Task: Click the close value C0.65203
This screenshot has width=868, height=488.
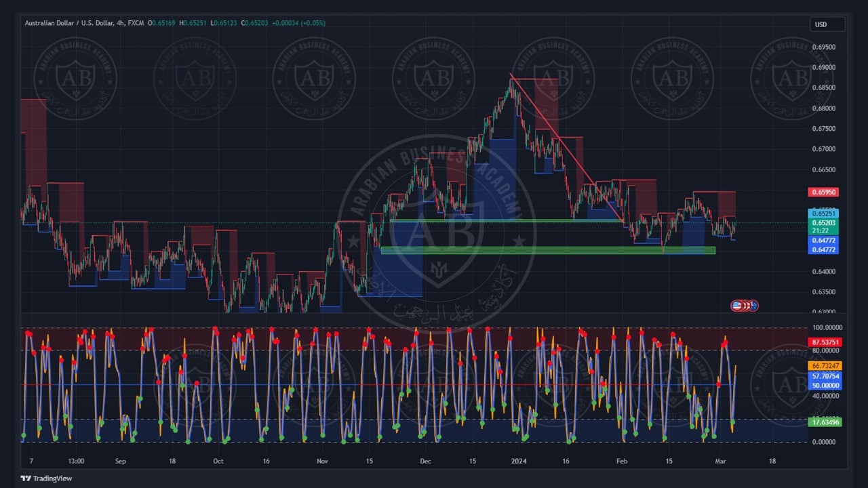Action: [254, 23]
